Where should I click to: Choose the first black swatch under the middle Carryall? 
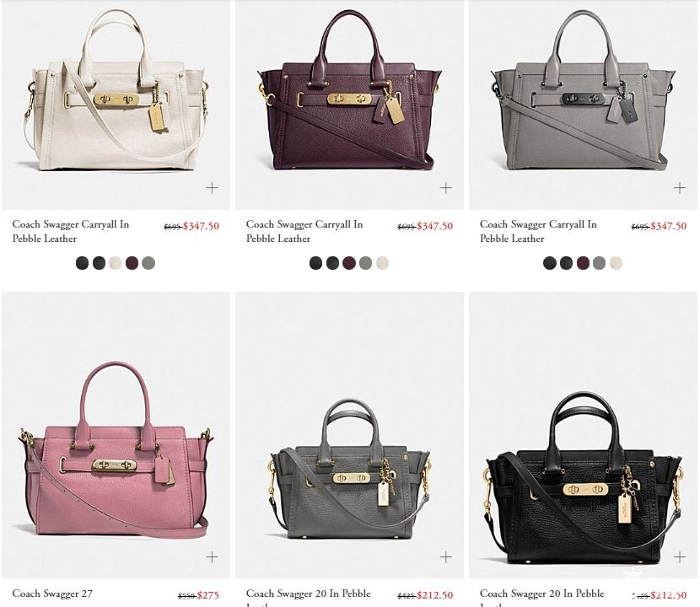[315, 263]
